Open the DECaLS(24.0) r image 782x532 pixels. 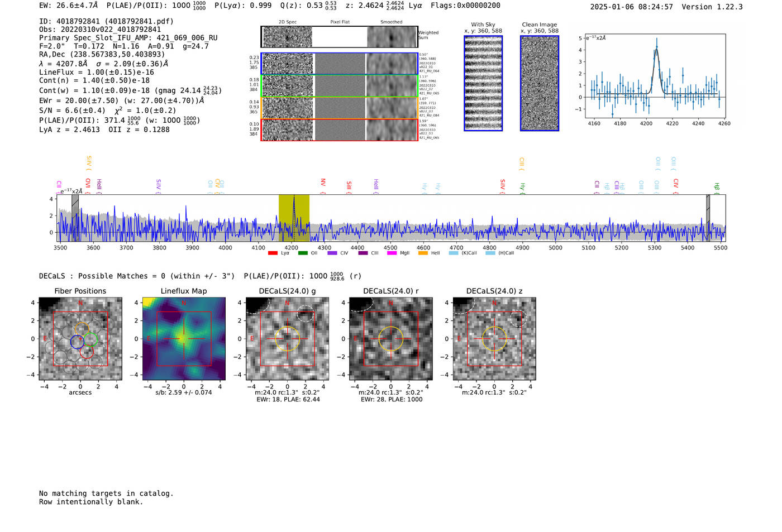[391, 339]
